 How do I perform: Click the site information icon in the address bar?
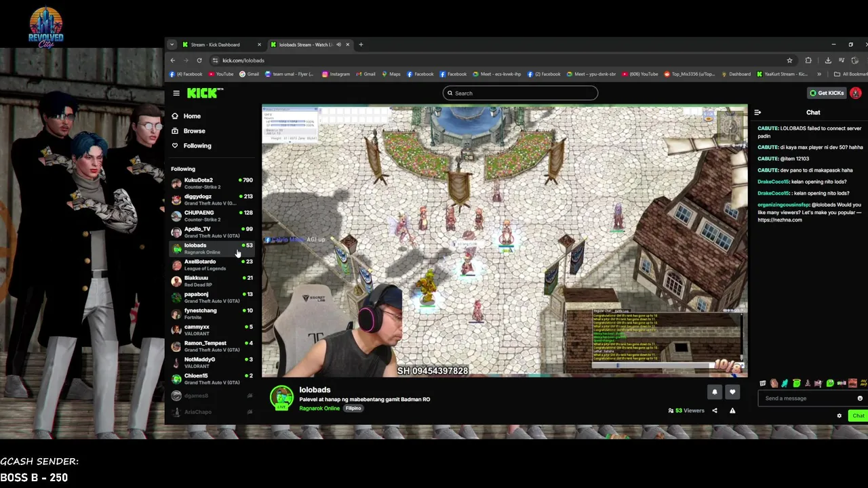pyautogui.click(x=215, y=60)
